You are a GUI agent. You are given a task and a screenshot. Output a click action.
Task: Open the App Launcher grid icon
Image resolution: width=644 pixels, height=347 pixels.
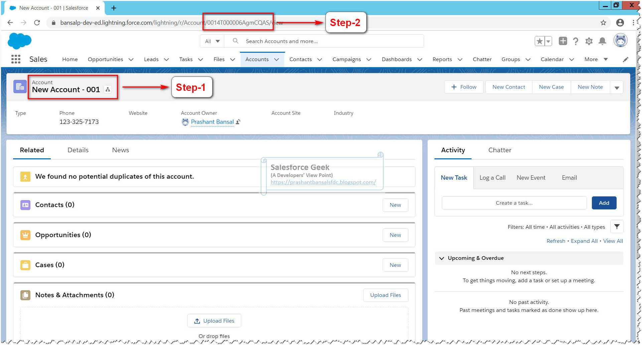(x=16, y=59)
